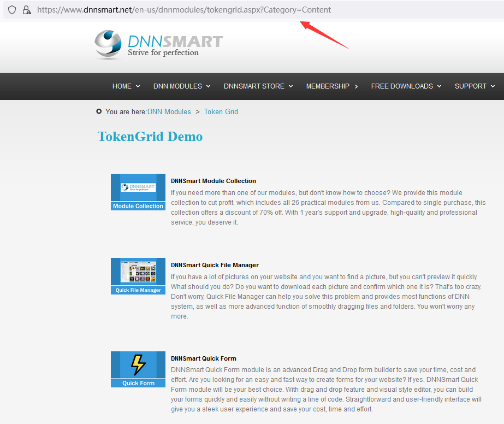Screen dimensions: 504x424
Task: Follow the DNN Modules breadcrumb link
Action: [169, 111]
